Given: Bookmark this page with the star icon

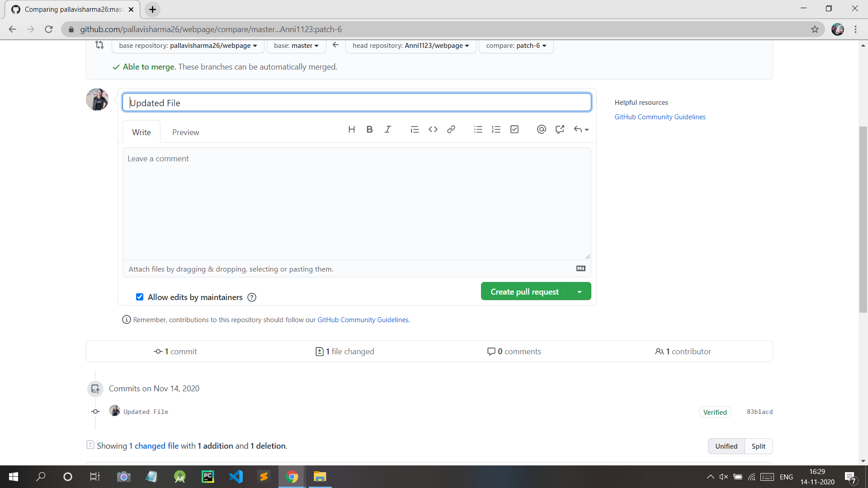Looking at the screenshot, I should (815, 29).
